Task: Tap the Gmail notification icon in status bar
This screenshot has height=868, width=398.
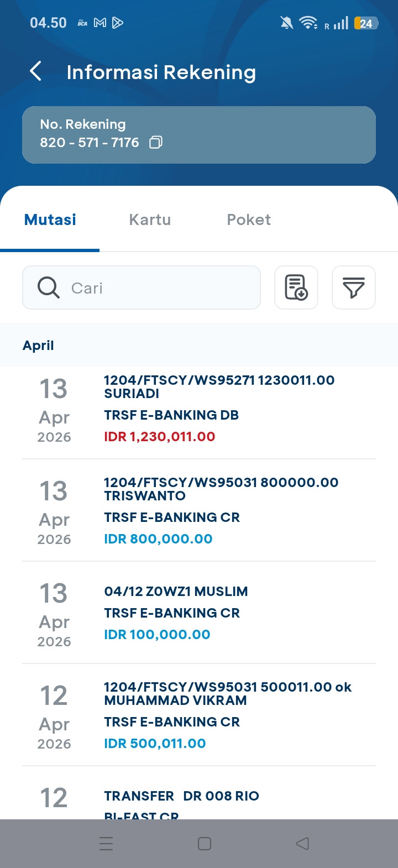Action: click(100, 23)
